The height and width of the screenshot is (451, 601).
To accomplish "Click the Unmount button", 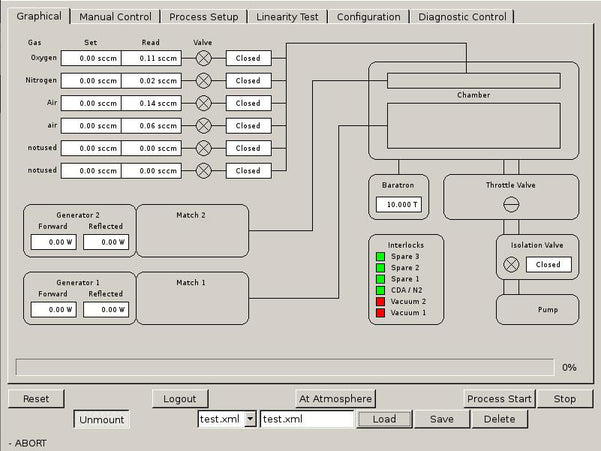I will pyautogui.click(x=101, y=419).
